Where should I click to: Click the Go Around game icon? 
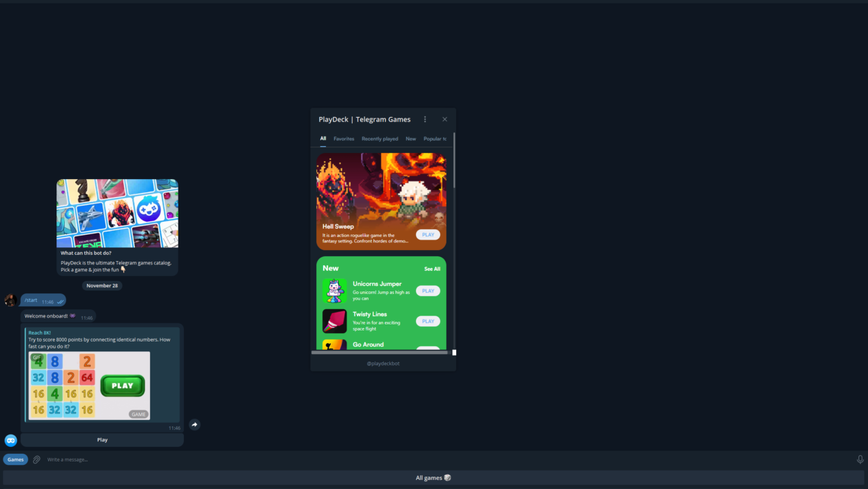point(334,344)
